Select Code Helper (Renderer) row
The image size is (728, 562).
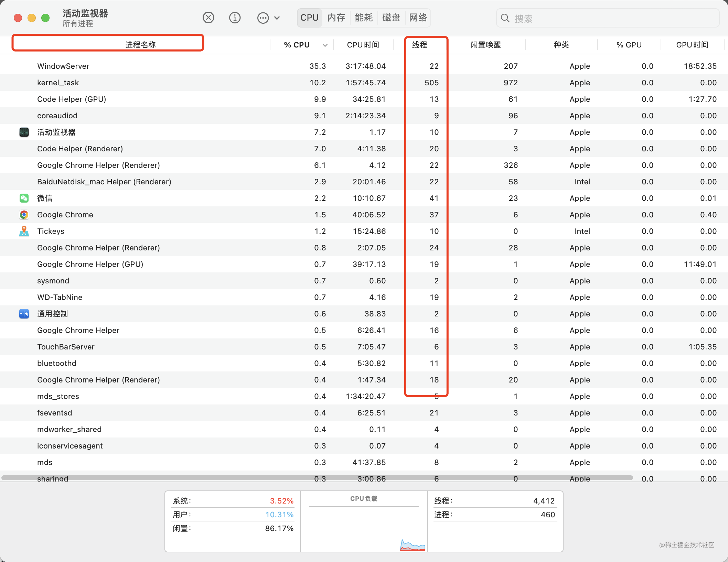(364, 149)
